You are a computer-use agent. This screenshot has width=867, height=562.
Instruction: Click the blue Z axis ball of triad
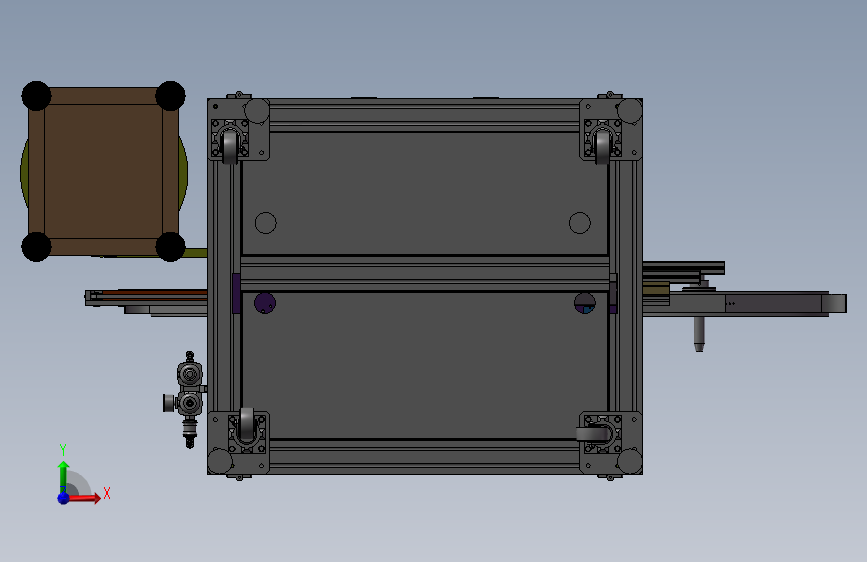64,498
